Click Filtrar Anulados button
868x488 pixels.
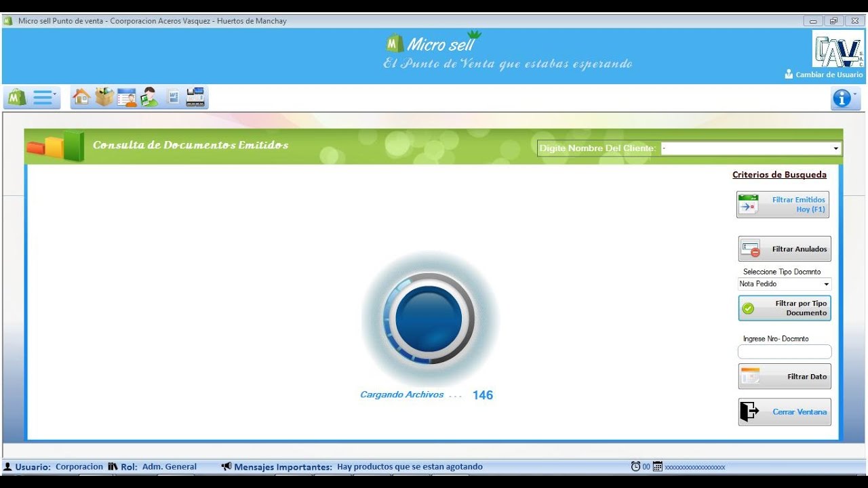point(785,249)
